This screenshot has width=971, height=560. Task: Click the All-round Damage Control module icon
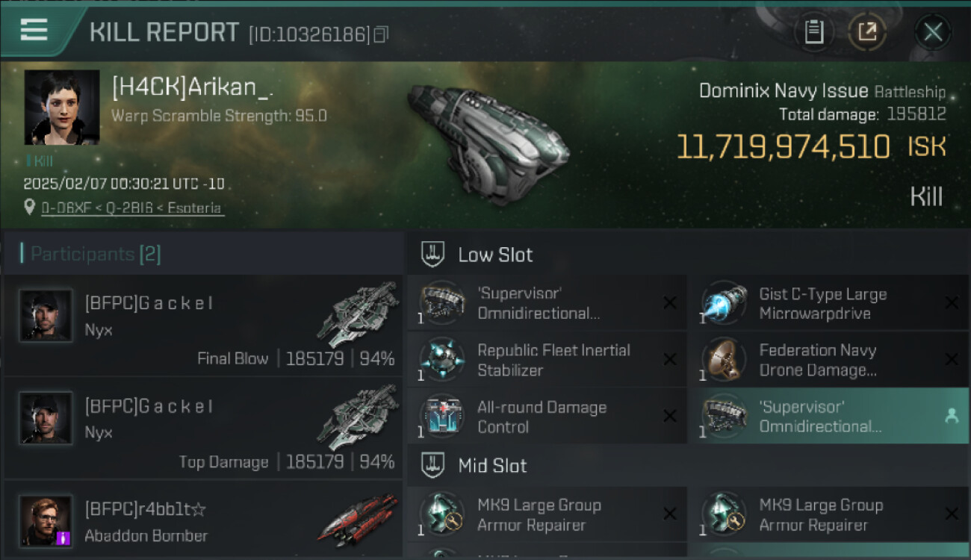tap(442, 417)
